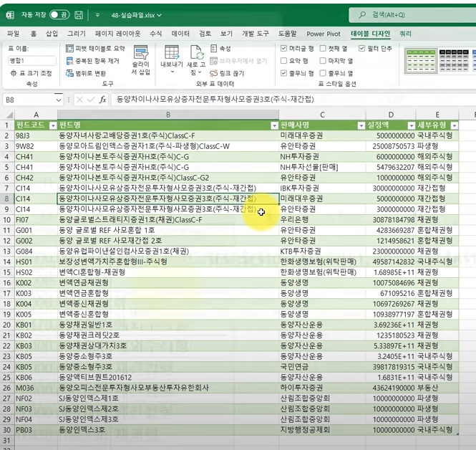Screen dimensions: 476x450
Task: Click 슬라이서 삽입 icon
Action: [x=141, y=52]
